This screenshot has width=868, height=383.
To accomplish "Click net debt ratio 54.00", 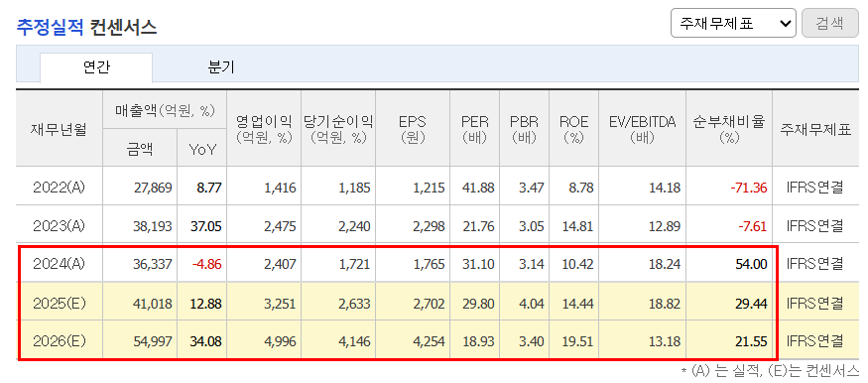I will coord(752,265).
